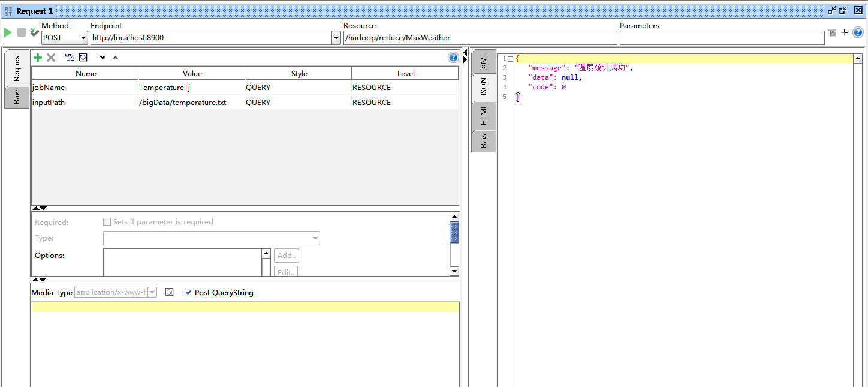Add a new parameter with the green plus icon

click(x=38, y=57)
